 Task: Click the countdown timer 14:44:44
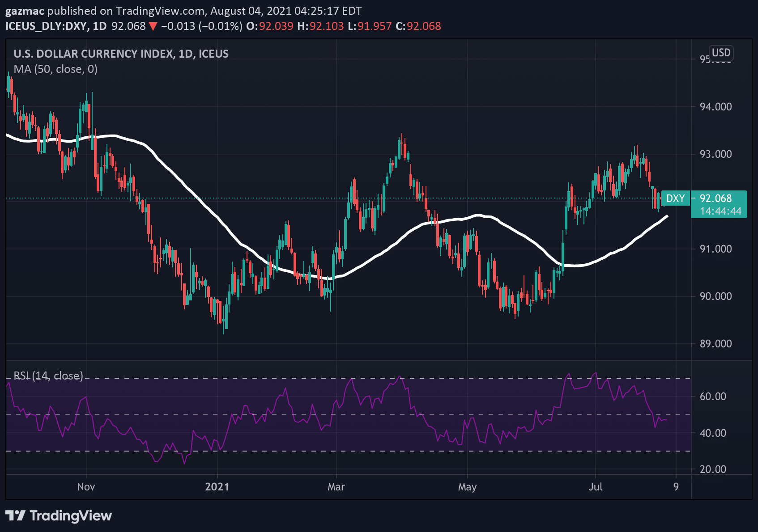click(x=720, y=211)
